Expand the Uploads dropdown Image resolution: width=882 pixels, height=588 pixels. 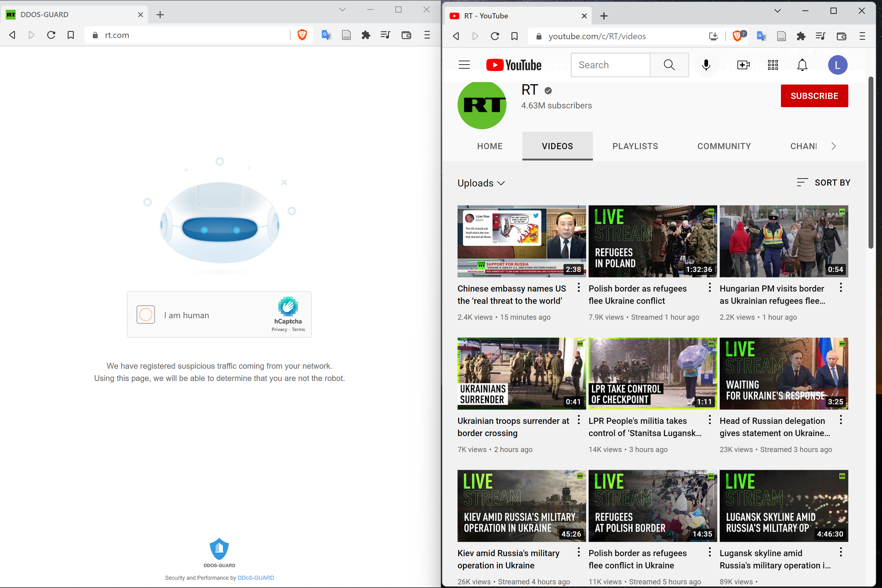481,183
